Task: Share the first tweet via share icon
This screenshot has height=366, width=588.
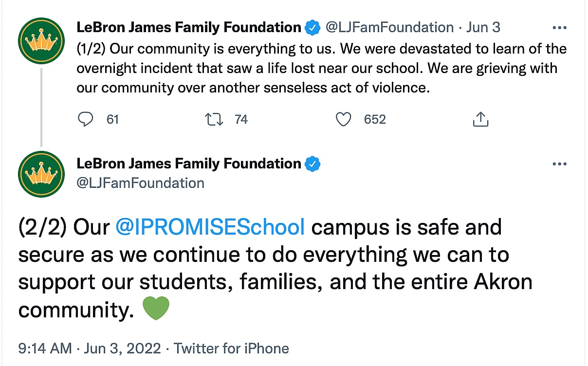Action: [x=480, y=119]
